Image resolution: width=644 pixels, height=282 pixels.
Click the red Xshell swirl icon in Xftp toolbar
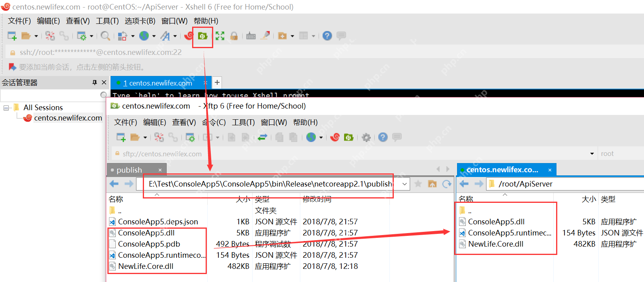tap(335, 137)
